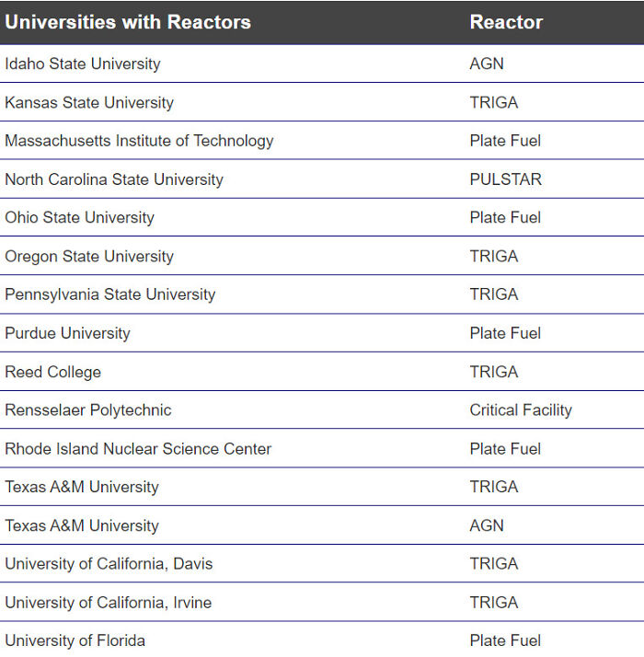Viewport: 644px width, 657px height.
Task: Select AGN reactor cell for Idaho State
Action: tap(487, 63)
